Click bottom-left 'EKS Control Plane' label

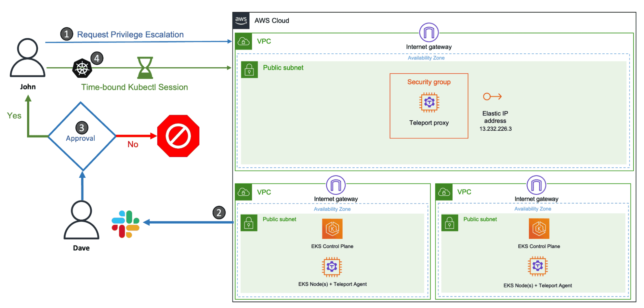(332, 246)
